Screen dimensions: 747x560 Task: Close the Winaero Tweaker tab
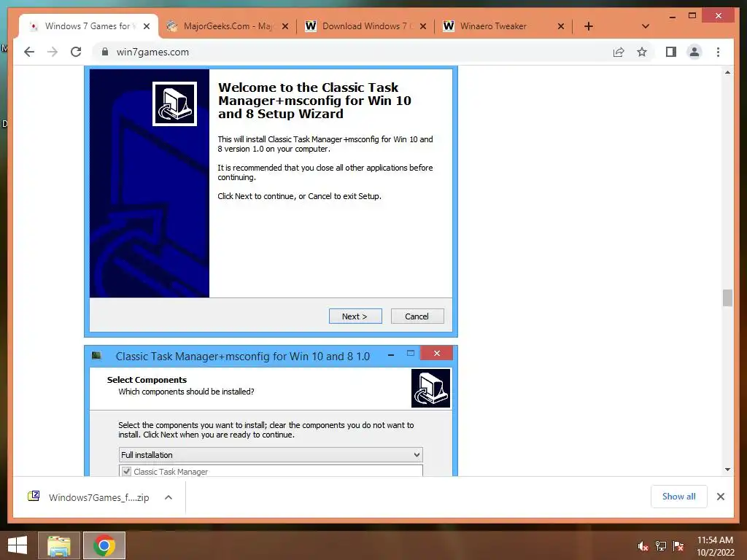tap(561, 26)
